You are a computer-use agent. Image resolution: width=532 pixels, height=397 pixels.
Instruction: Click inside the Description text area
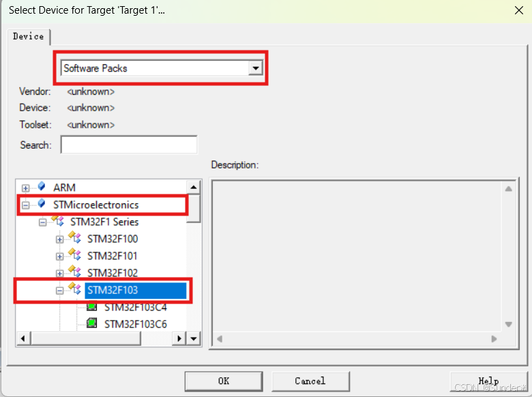click(357, 256)
